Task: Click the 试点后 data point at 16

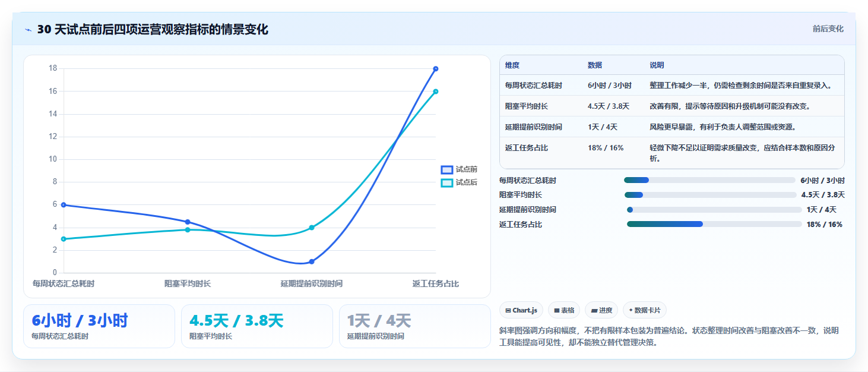Action: [436, 92]
